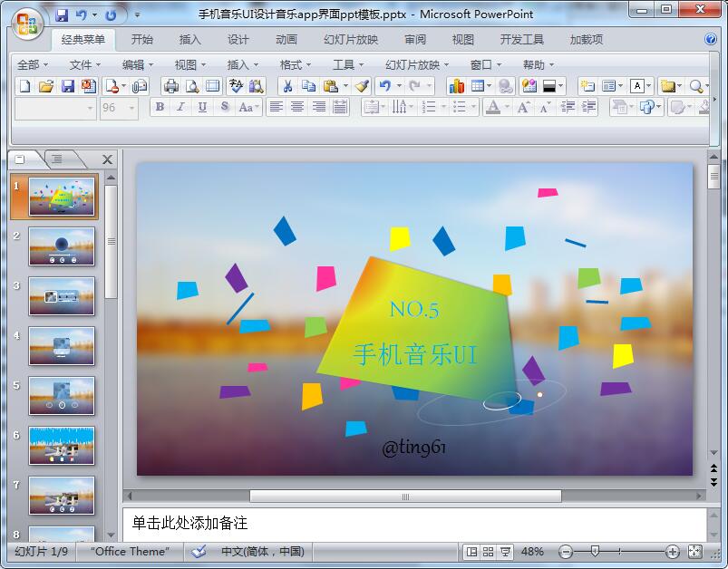
Task: Select the 审阅 ribbon tab
Action: click(415, 40)
